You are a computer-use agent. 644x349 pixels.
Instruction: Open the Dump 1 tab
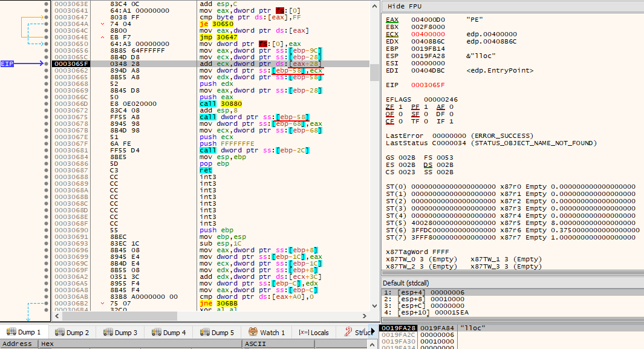click(24, 332)
